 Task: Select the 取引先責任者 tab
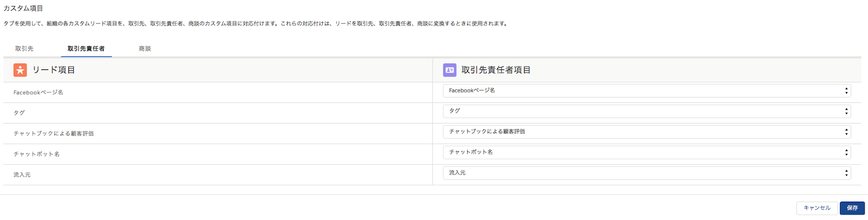pyautogui.click(x=86, y=49)
